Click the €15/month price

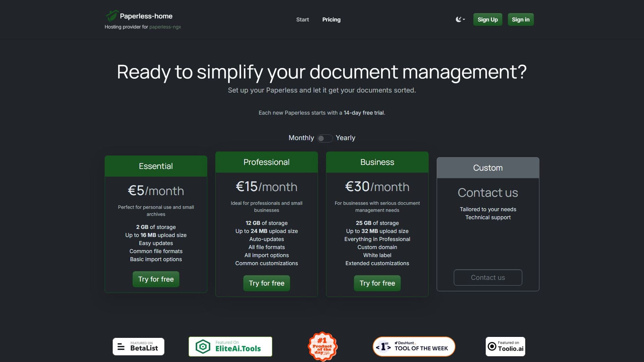pyautogui.click(x=267, y=187)
